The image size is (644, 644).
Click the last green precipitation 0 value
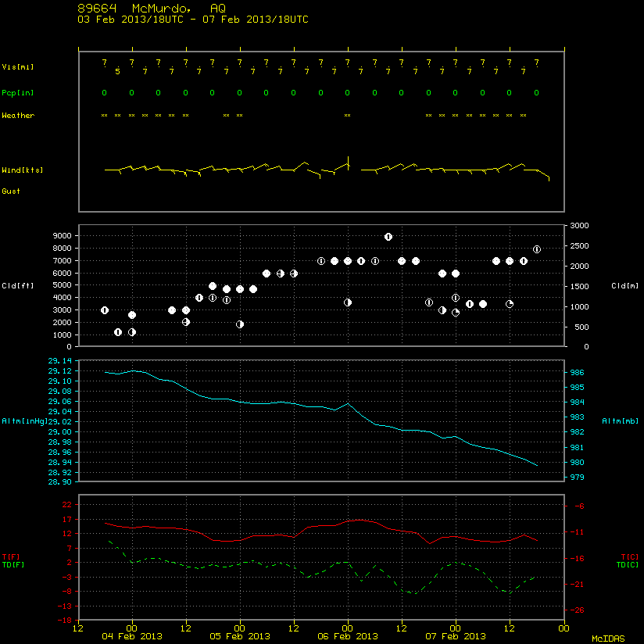click(536, 93)
